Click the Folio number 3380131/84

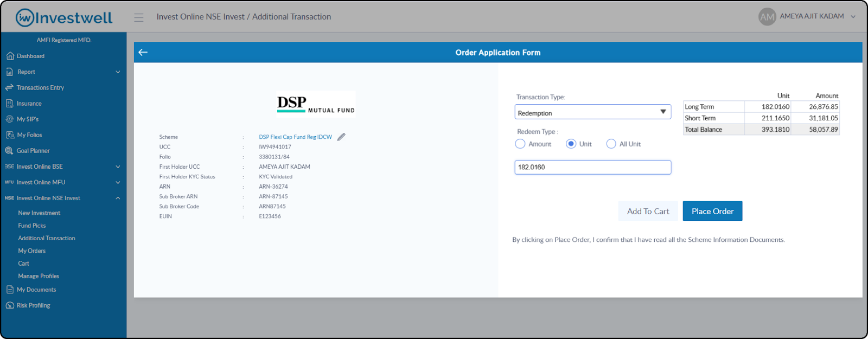[275, 157]
